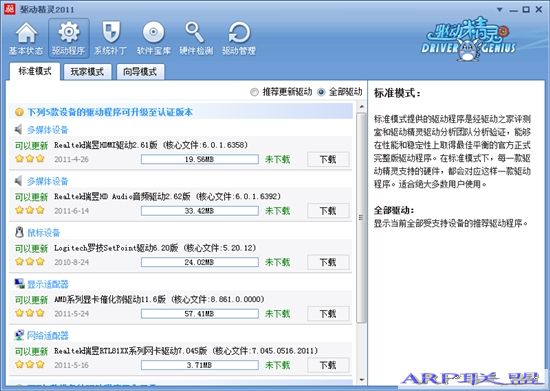Click the 24.02MB Logitech download progress bar

(x=200, y=262)
